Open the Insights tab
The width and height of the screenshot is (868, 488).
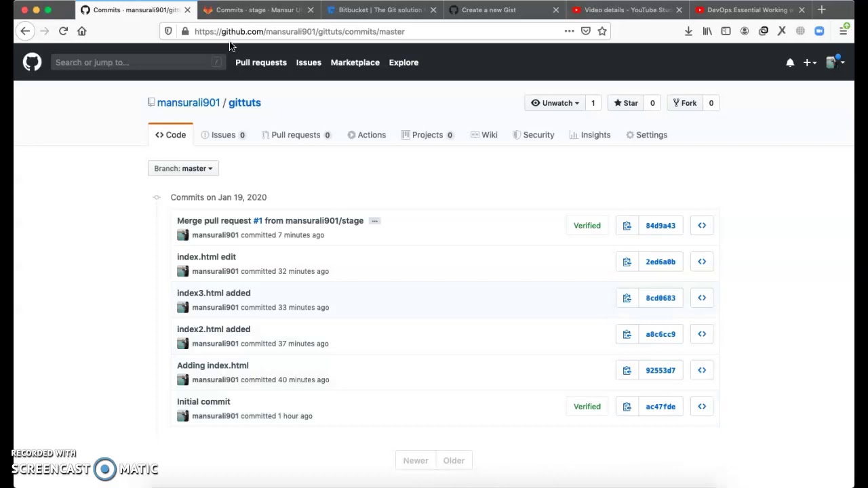pyautogui.click(x=590, y=135)
